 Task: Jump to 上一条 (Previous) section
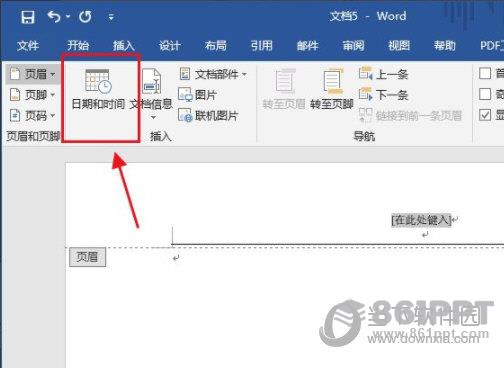(x=383, y=74)
